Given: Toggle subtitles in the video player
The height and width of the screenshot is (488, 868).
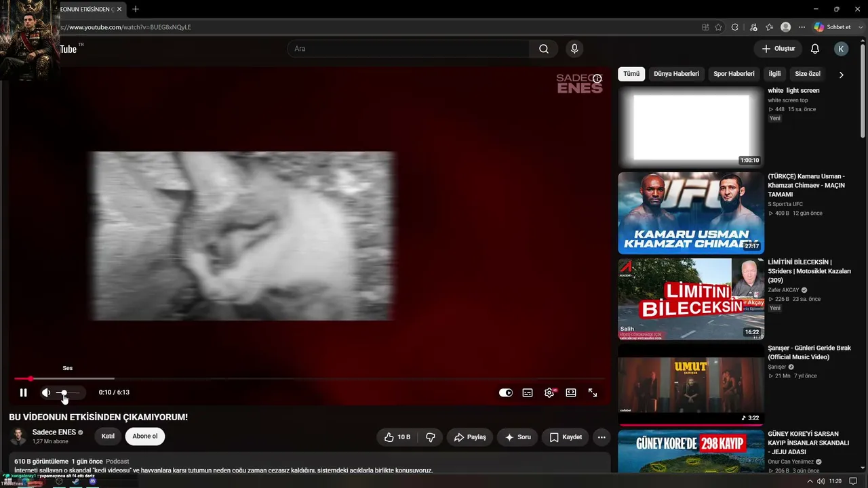Looking at the screenshot, I should (x=528, y=392).
